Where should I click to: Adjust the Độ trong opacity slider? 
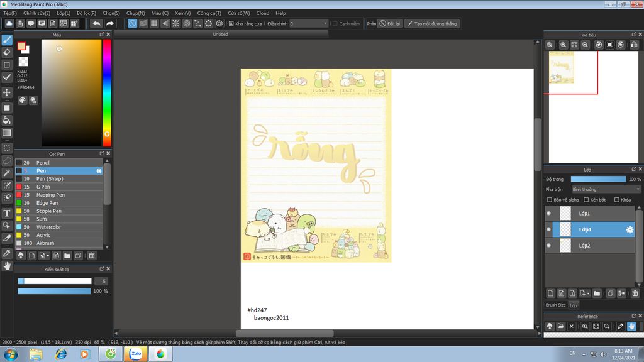click(599, 179)
